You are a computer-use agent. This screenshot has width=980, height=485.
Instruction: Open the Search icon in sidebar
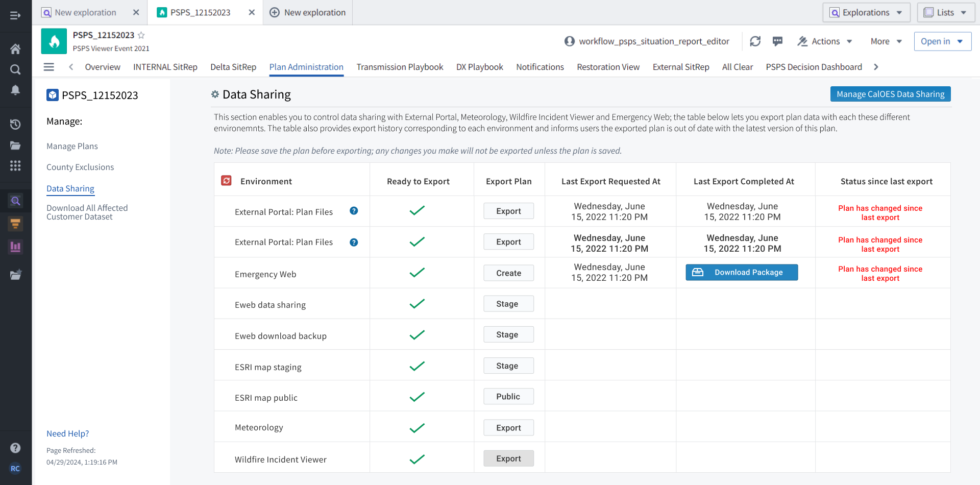click(x=15, y=69)
